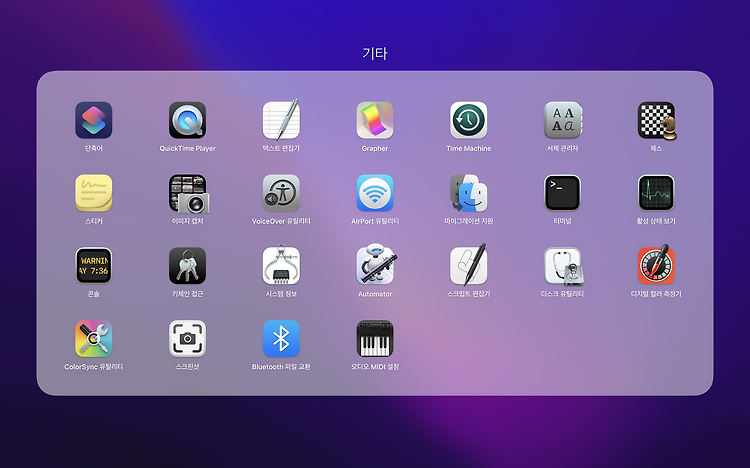Launch Bluetooth 파일 교환 icon

[x=281, y=338]
